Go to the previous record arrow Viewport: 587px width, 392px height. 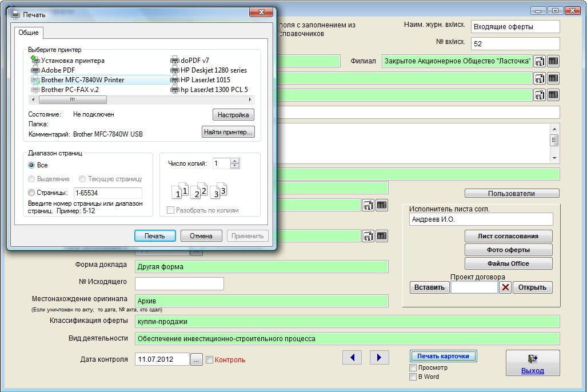(x=352, y=357)
